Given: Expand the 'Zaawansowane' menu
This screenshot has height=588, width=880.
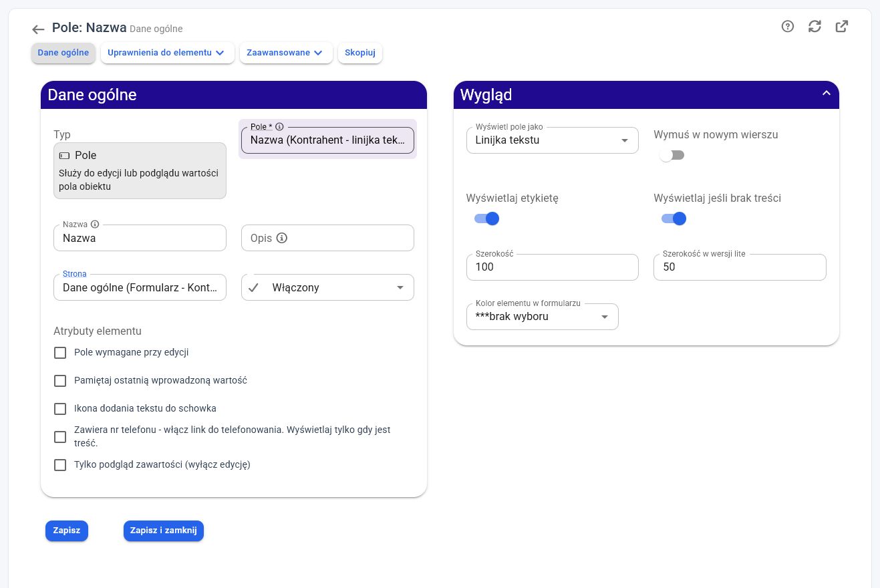Looking at the screenshot, I should click(286, 53).
